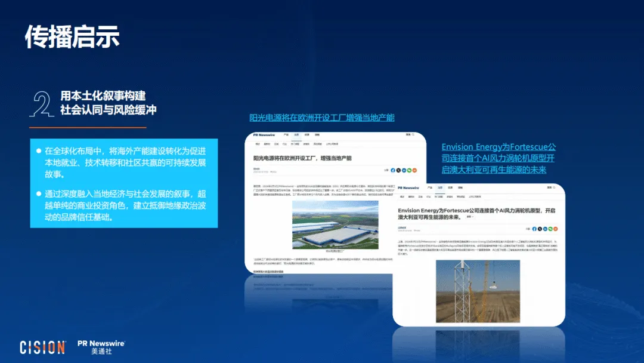644x363 pixels.
Task: Click bullet starting 通过深度融入当地经济
Action: click(x=125, y=205)
